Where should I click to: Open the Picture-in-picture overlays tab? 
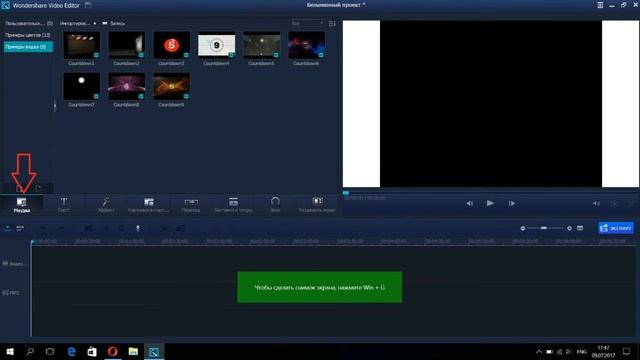point(149,205)
